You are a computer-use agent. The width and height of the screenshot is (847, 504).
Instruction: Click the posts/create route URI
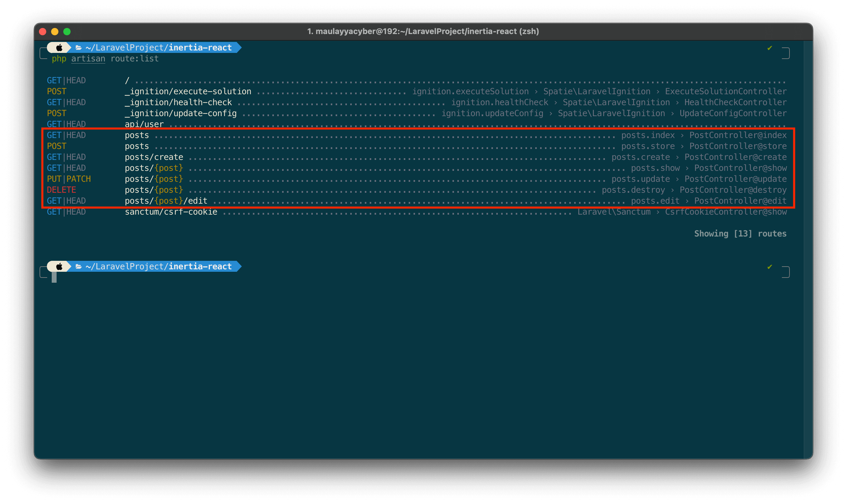click(154, 157)
